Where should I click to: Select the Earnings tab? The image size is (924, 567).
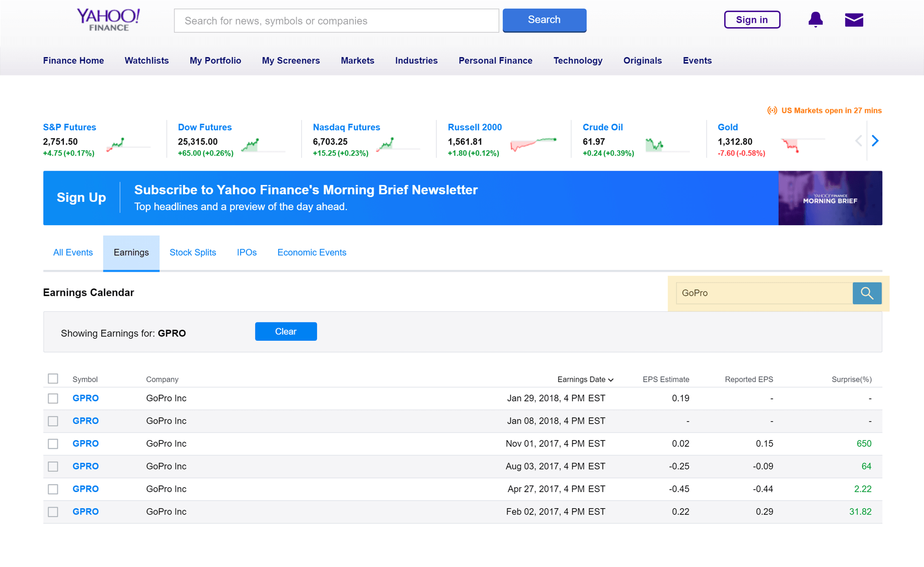point(131,253)
